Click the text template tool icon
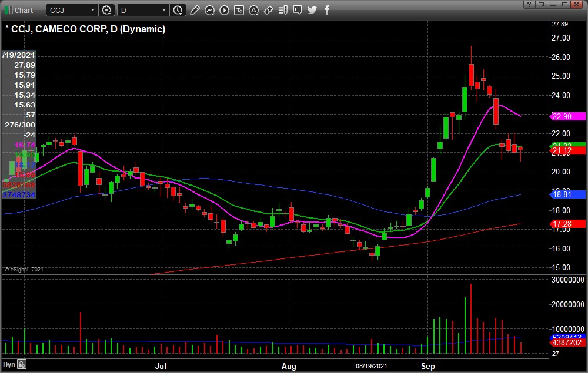The image size is (588, 373). [239, 10]
